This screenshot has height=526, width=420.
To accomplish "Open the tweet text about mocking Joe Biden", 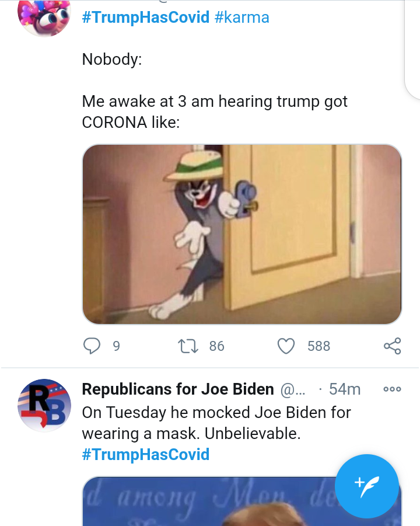I will point(216,423).
